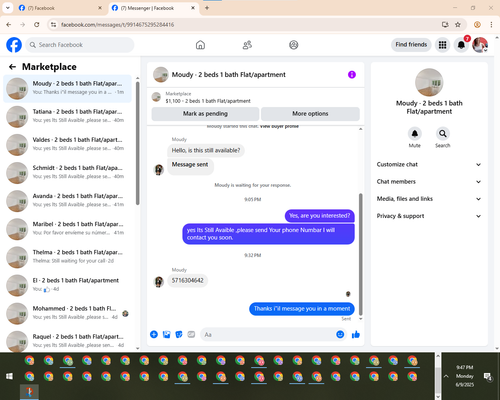Select the Moudy conversation in list
Screen dimensions: 500x400
[x=68, y=88]
